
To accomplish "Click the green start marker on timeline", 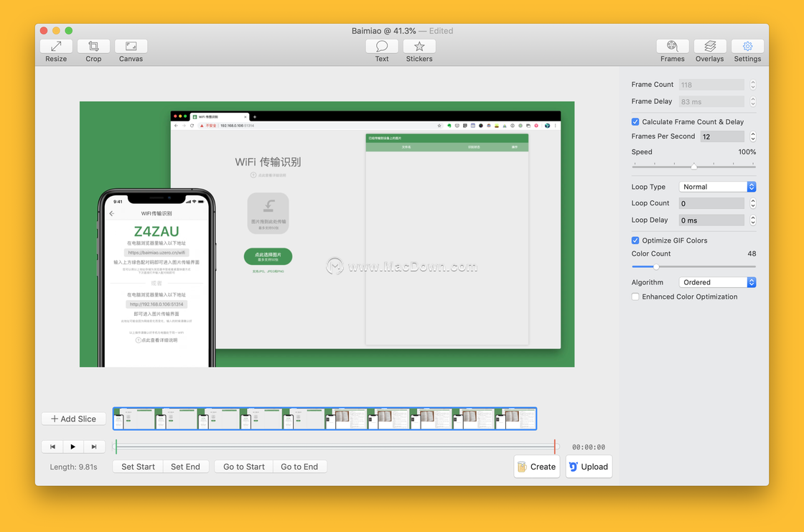I will point(116,447).
